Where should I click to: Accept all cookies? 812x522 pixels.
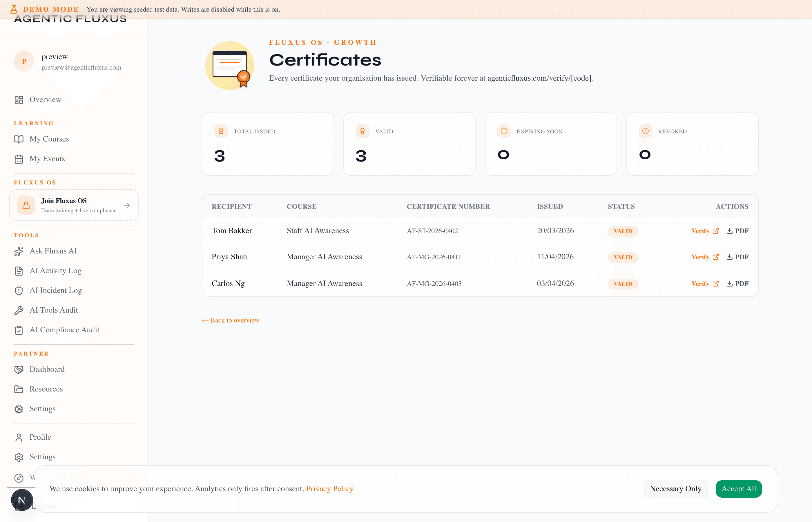click(738, 488)
